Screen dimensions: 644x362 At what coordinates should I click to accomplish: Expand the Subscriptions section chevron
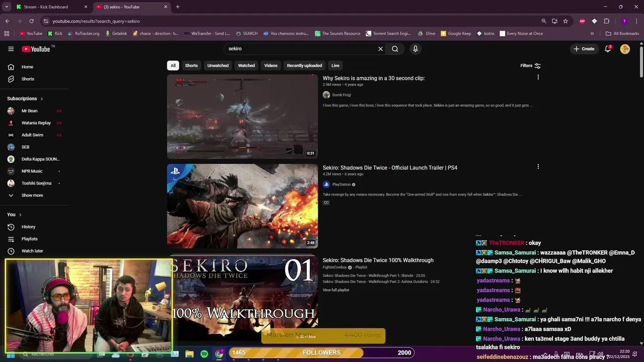(x=42, y=99)
